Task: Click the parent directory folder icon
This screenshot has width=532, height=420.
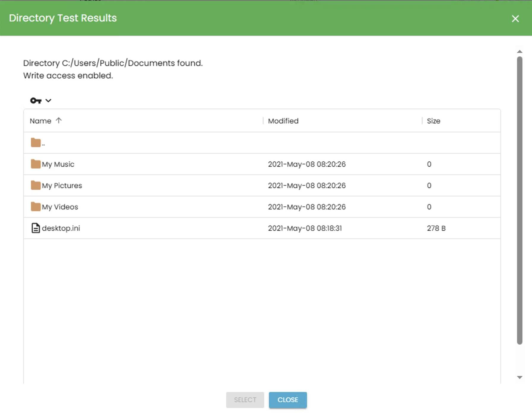Action: (36, 143)
